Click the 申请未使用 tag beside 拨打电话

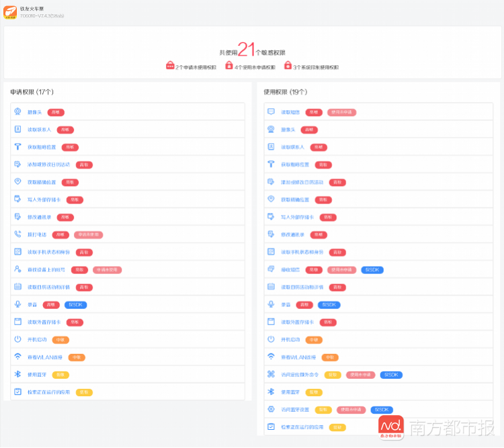pyautogui.click(x=89, y=235)
